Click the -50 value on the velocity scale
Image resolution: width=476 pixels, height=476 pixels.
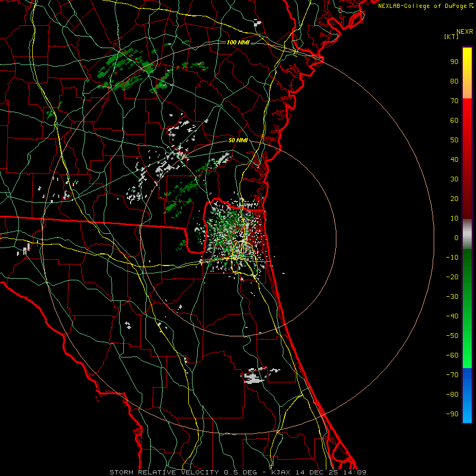point(452,336)
